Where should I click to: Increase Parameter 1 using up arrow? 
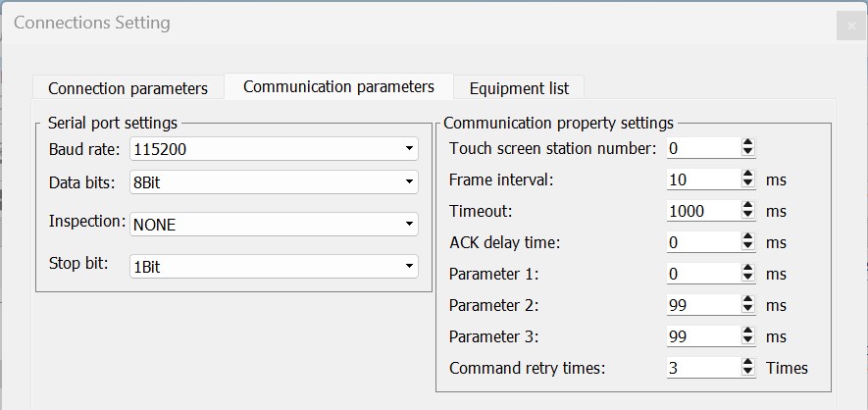748,270
